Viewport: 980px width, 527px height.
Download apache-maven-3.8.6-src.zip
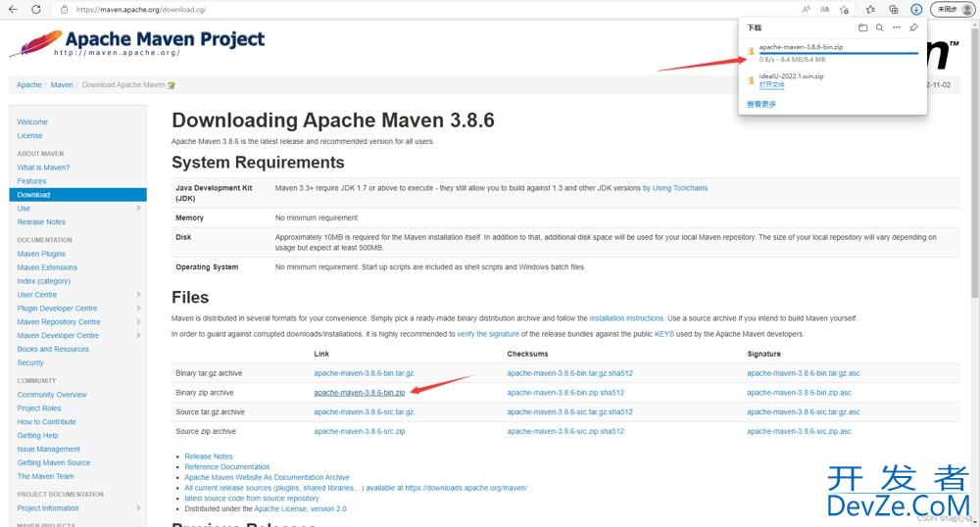pos(360,431)
